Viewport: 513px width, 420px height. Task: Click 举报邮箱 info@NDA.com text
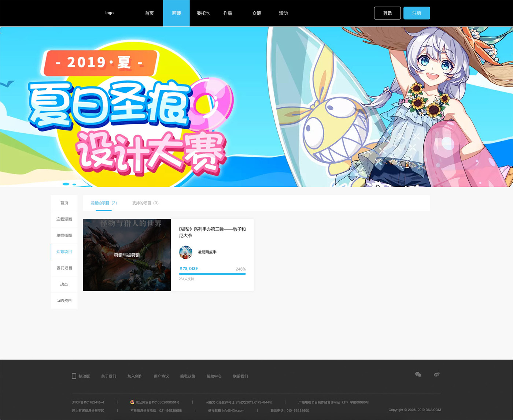pyautogui.click(x=226, y=410)
